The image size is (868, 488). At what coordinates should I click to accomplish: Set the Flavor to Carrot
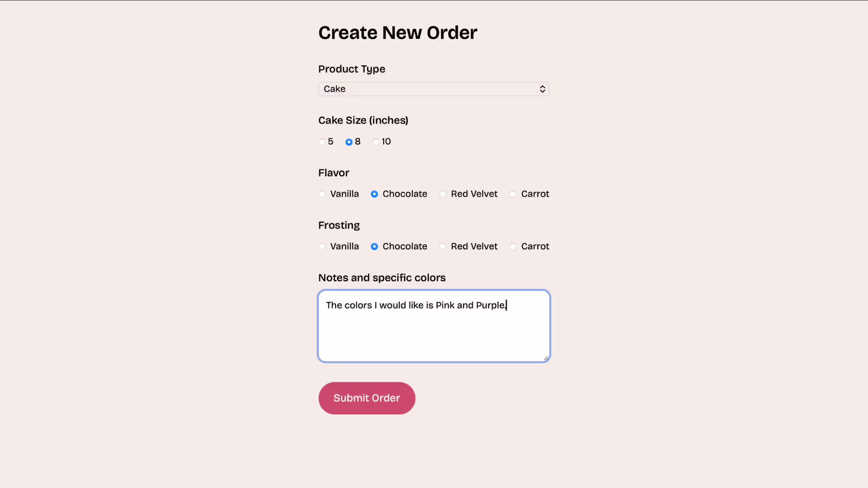click(x=513, y=194)
